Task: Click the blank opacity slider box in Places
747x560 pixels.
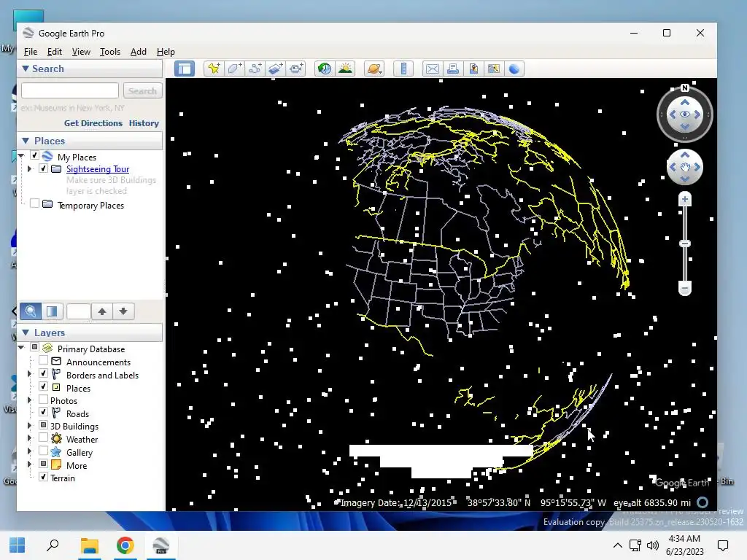Action: (79, 311)
